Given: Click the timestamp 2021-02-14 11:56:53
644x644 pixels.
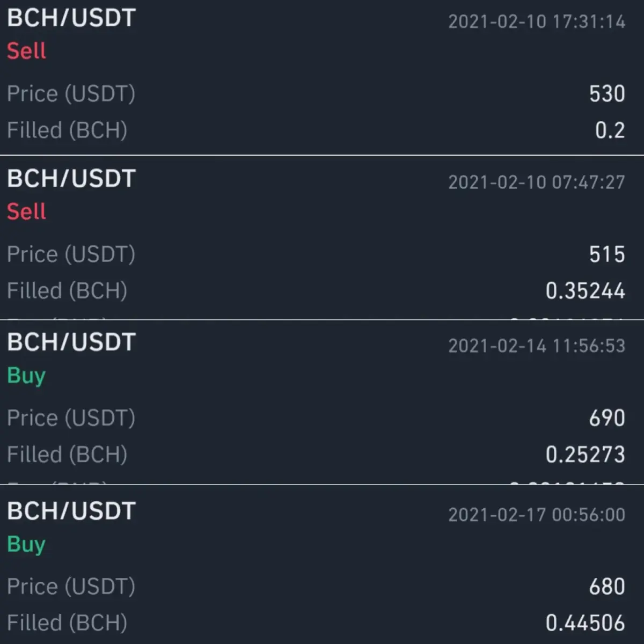Looking at the screenshot, I should (x=537, y=346).
